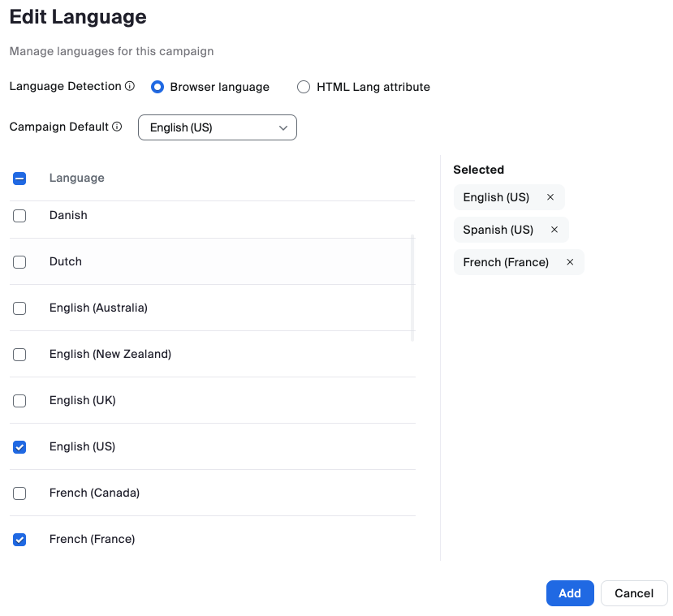
Task: Toggle the select-all Language header checkbox
Action: (20, 179)
